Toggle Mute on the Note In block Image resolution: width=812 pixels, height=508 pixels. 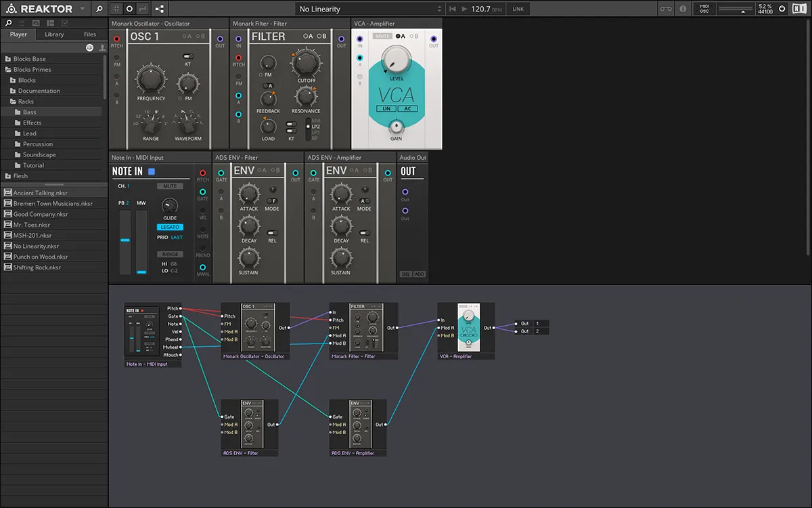pyautogui.click(x=169, y=186)
